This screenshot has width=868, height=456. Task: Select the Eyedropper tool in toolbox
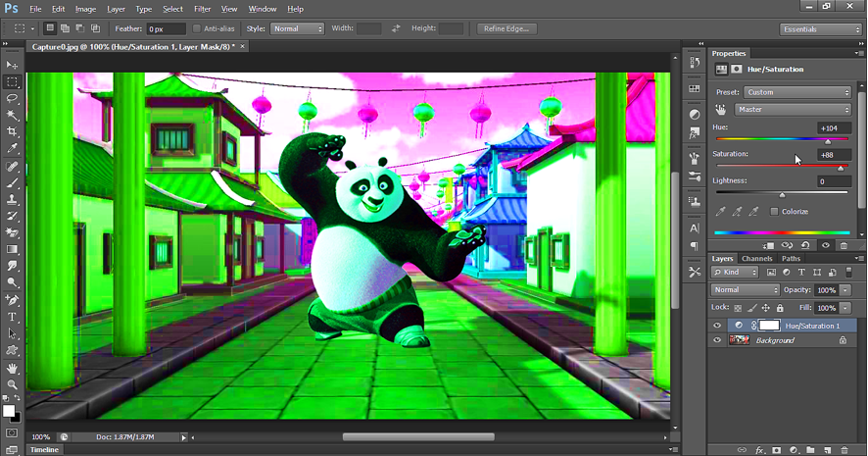(12, 148)
